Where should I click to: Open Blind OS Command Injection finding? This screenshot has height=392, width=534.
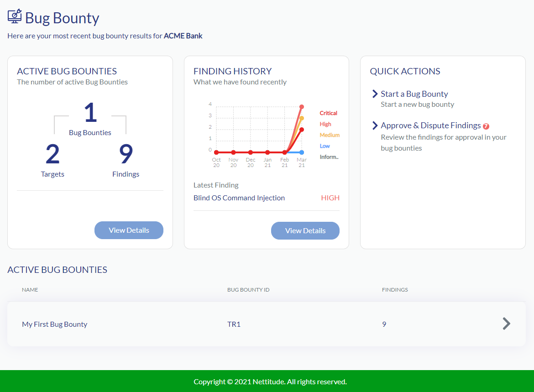[239, 198]
